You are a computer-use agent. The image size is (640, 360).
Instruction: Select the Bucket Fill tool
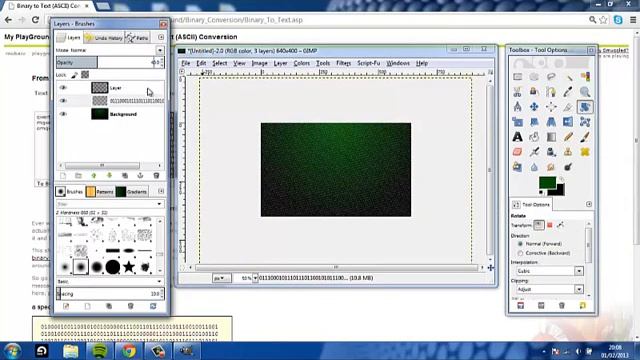[534, 137]
